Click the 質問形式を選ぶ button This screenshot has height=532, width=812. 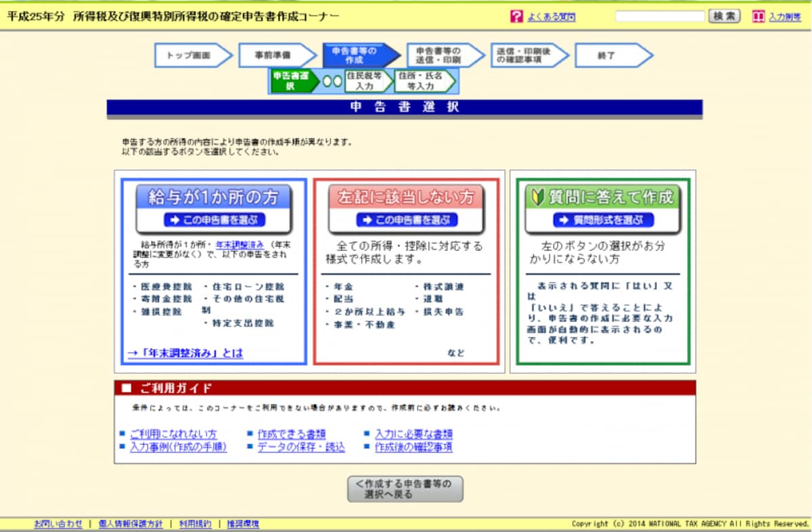[603, 220]
